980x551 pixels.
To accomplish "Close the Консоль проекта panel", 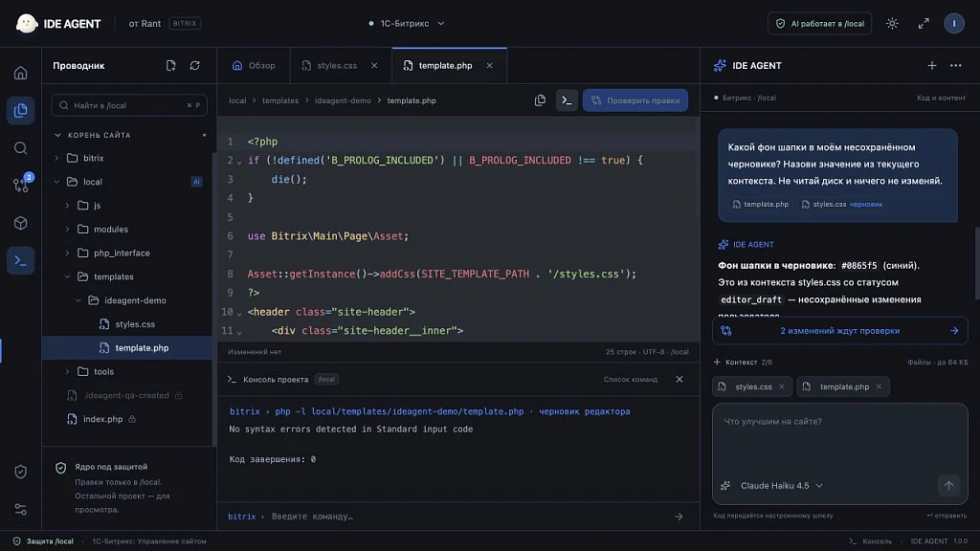I will [x=679, y=379].
